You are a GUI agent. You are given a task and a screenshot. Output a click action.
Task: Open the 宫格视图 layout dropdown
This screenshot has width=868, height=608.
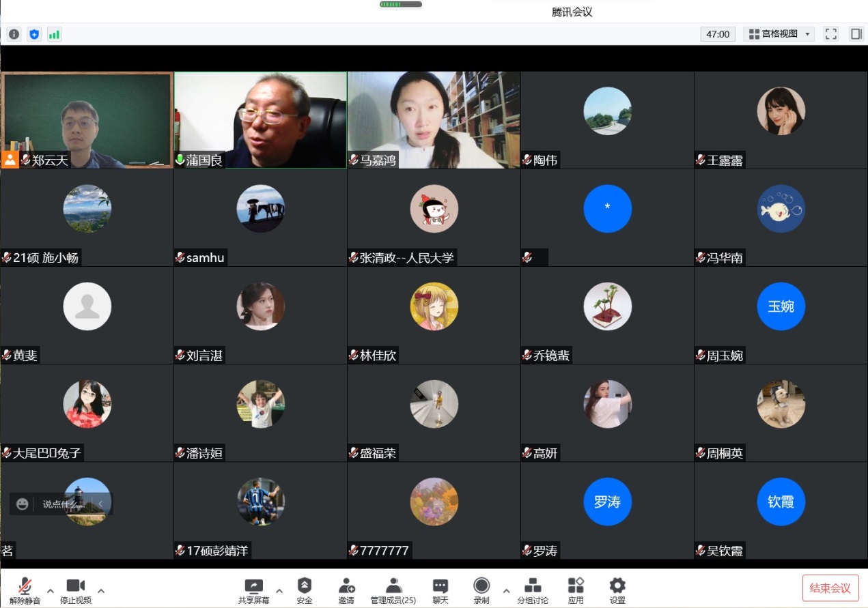779,34
